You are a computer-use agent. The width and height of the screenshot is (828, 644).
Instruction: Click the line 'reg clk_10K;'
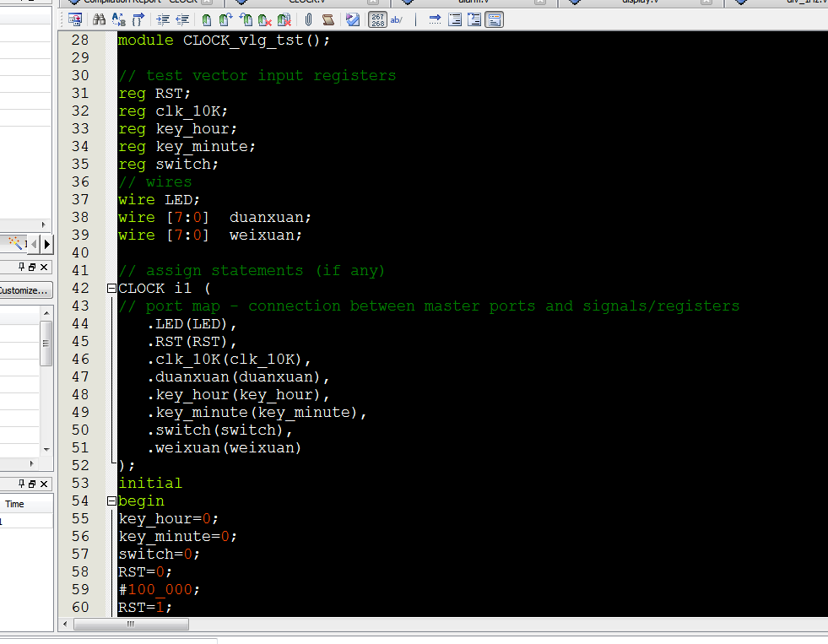coord(173,111)
